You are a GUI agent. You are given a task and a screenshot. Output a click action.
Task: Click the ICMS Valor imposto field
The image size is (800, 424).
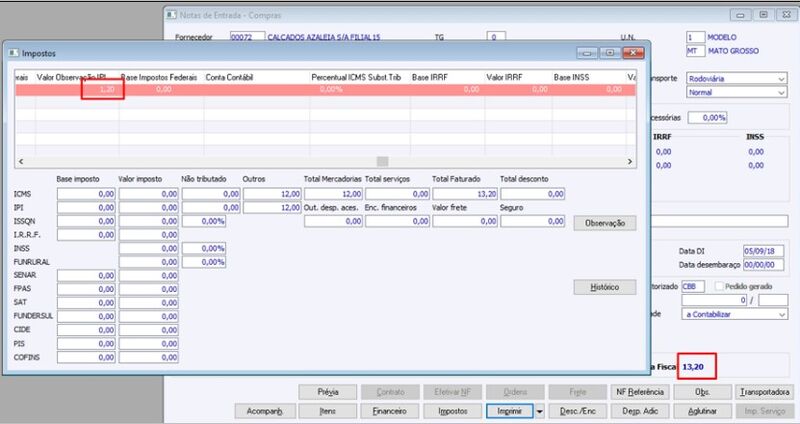tap(148, 194)
